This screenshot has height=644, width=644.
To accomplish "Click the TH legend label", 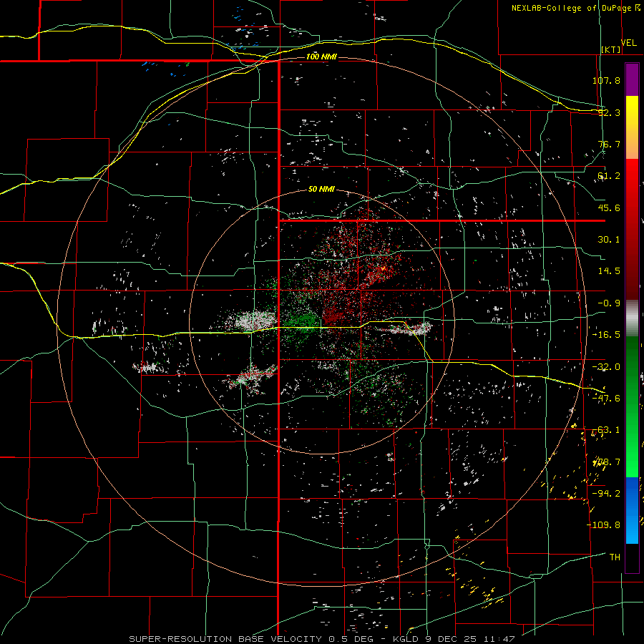I will tap(615, 557).
